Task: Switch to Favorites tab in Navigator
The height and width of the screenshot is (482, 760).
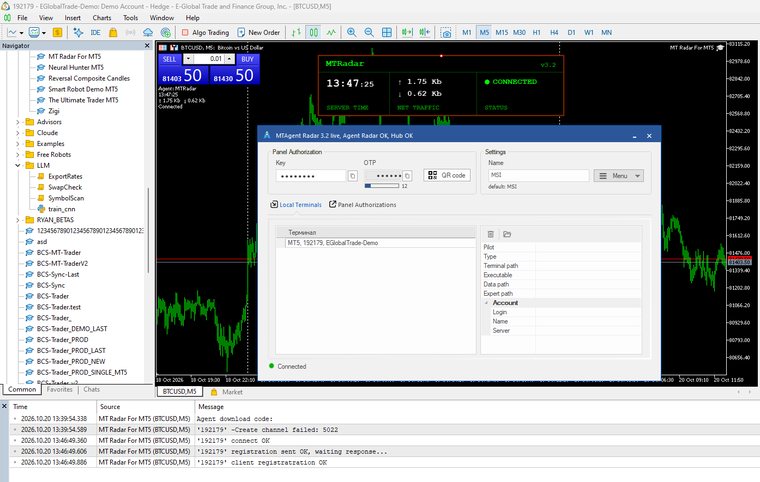Action: point(59,389)
